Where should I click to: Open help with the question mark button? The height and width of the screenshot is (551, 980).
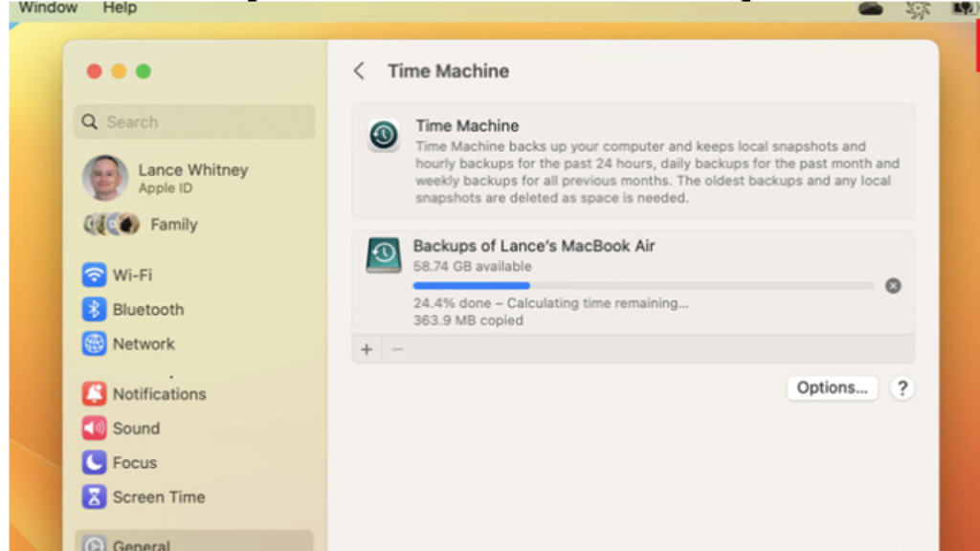coord(902,388)
